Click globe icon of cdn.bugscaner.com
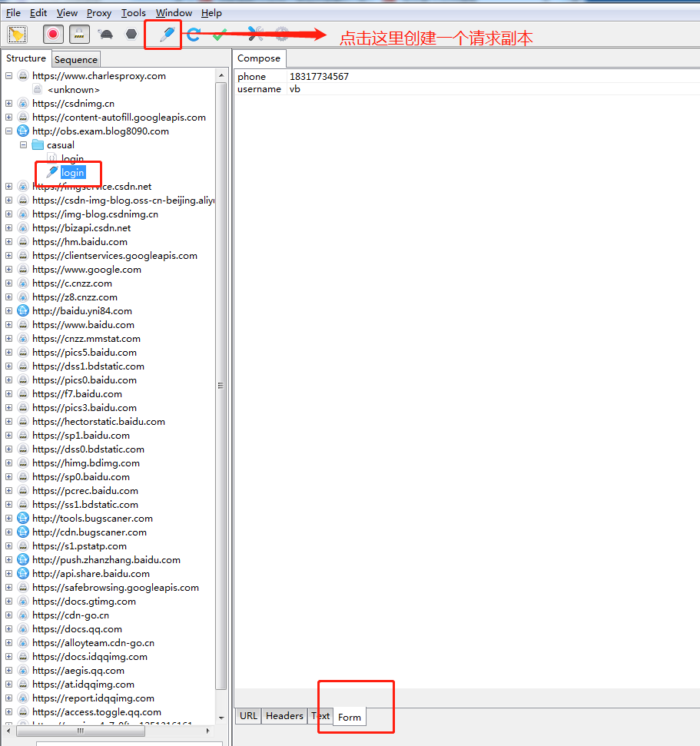 pyautogui.click(x=23, y=532)
